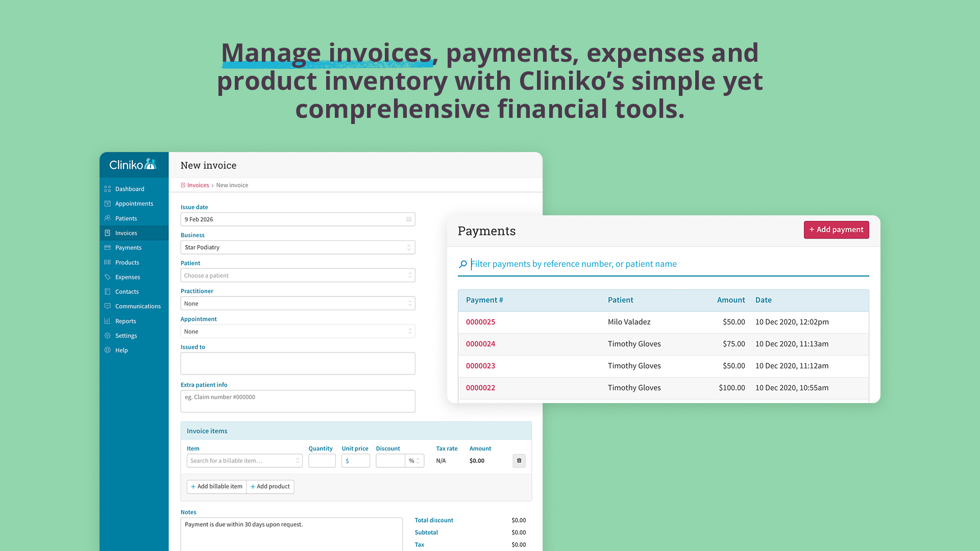The image size is (980, 551).
Task: Click the Patients people icon in sidebar
Action: coord(107,218)
